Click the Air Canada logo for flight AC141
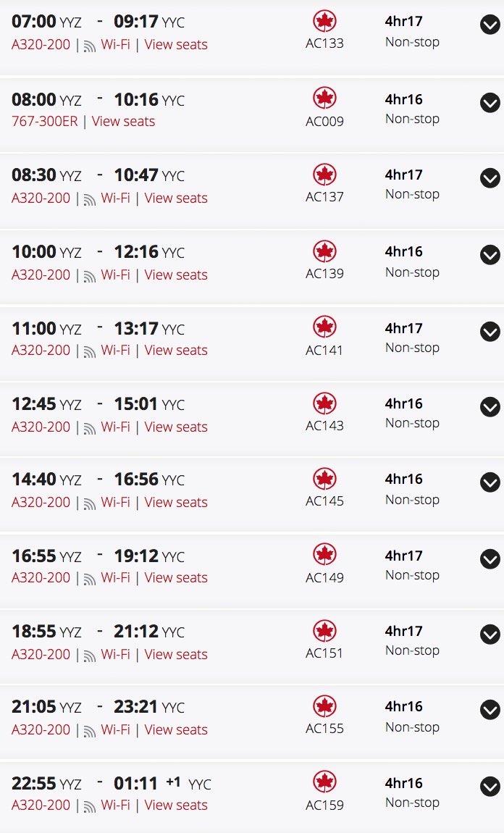 pyautogui.click(x=324, y=327)
